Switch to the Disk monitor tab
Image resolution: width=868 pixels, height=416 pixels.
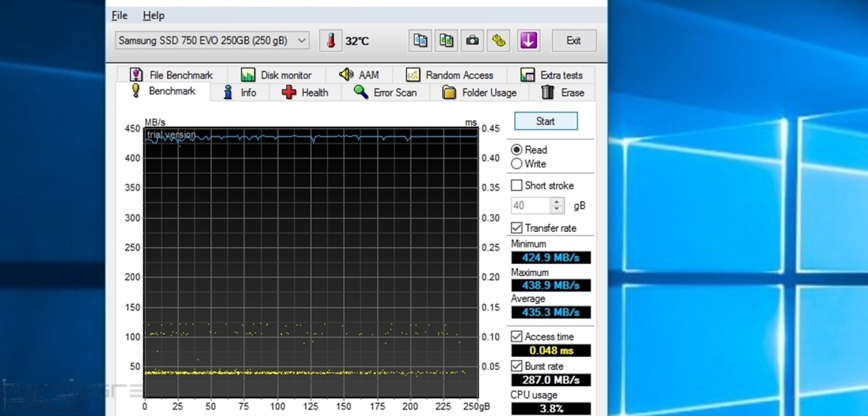point(277,75)
